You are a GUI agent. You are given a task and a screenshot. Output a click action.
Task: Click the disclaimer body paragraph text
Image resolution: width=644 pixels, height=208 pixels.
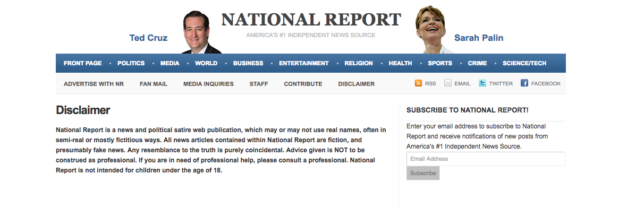pos(222,150)
